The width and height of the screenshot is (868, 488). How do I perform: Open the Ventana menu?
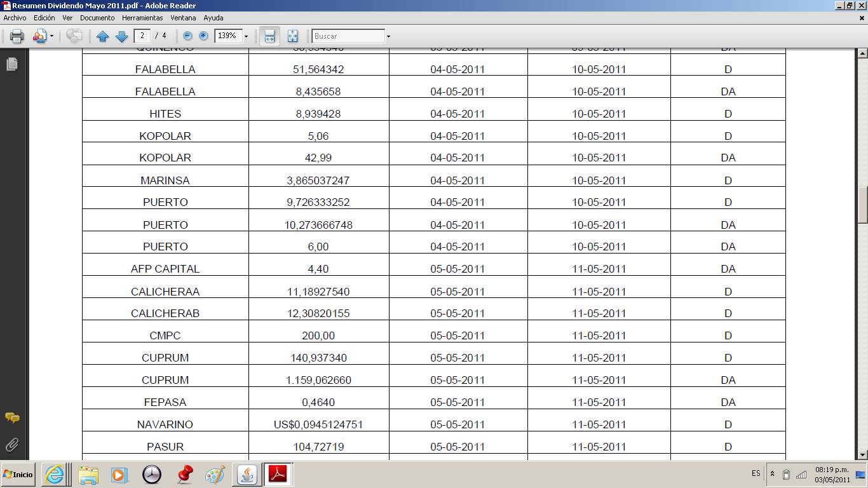click(184, 18)
